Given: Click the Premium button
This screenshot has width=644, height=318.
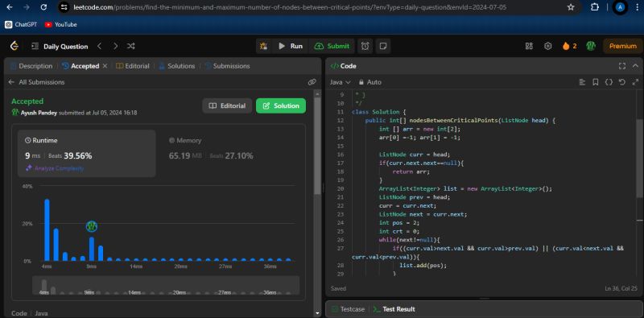Looking at the screenshot, I should [x=622, y=46].
